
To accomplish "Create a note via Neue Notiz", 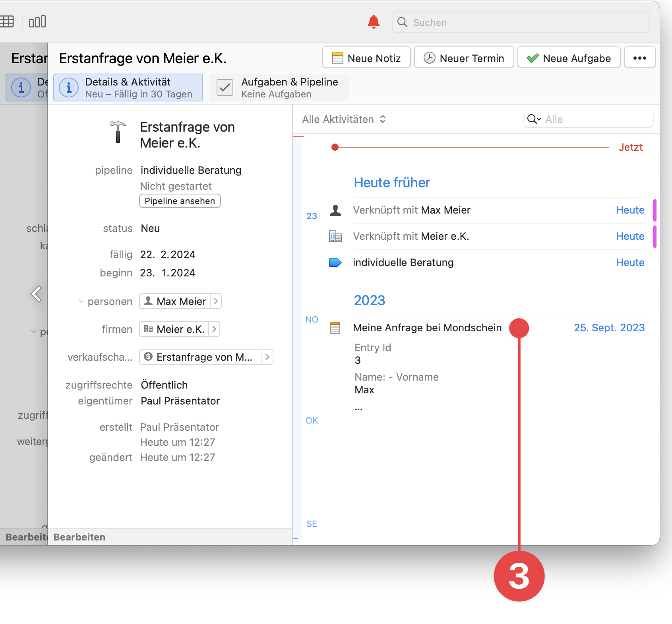I will tap(366, 57).
